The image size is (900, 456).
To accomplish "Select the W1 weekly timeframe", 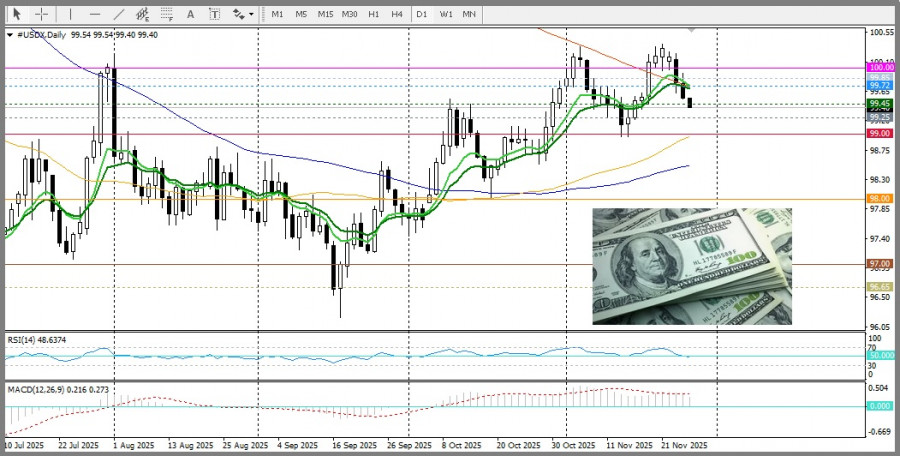I will point(446,14).
